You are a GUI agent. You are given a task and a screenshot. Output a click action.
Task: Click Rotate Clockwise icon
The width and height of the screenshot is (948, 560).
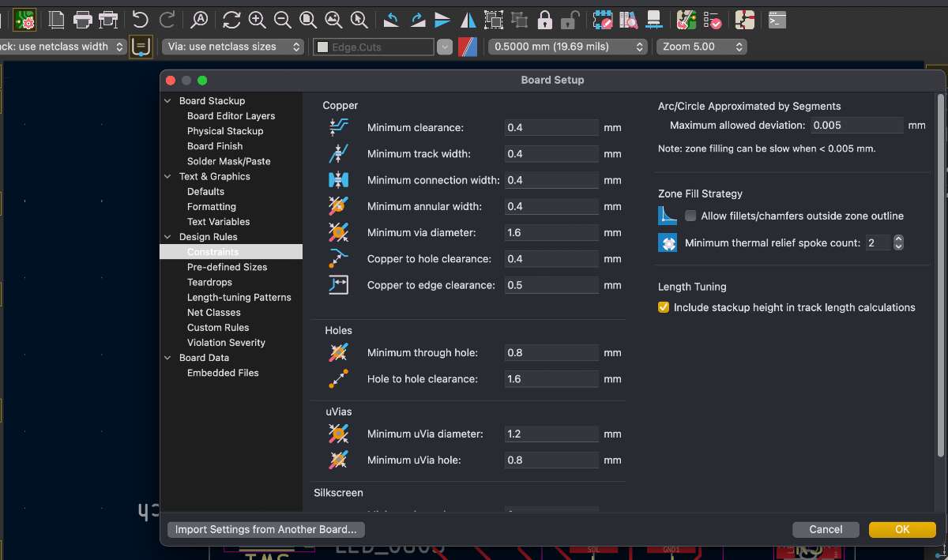click(x=416, y=19)
